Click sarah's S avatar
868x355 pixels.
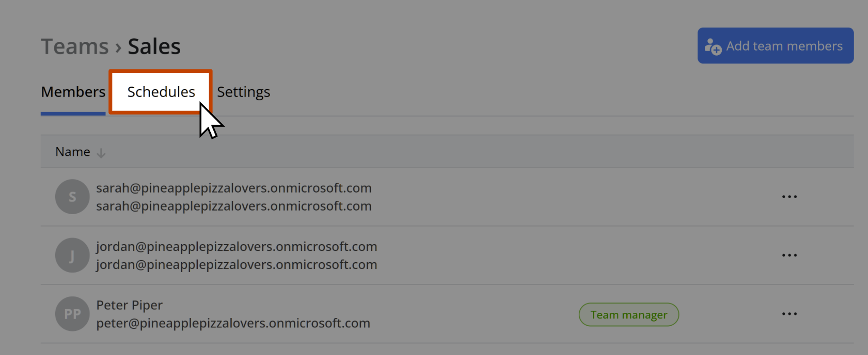72,197
